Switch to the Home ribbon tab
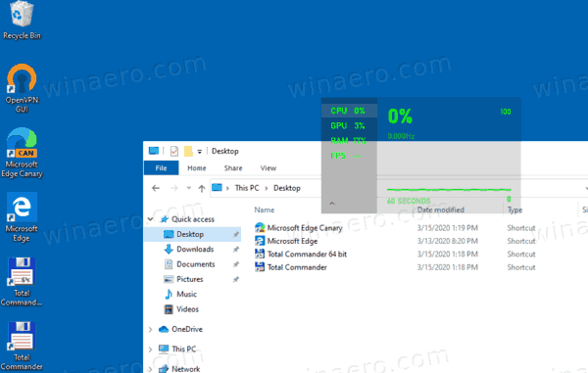 click(197, 168)
